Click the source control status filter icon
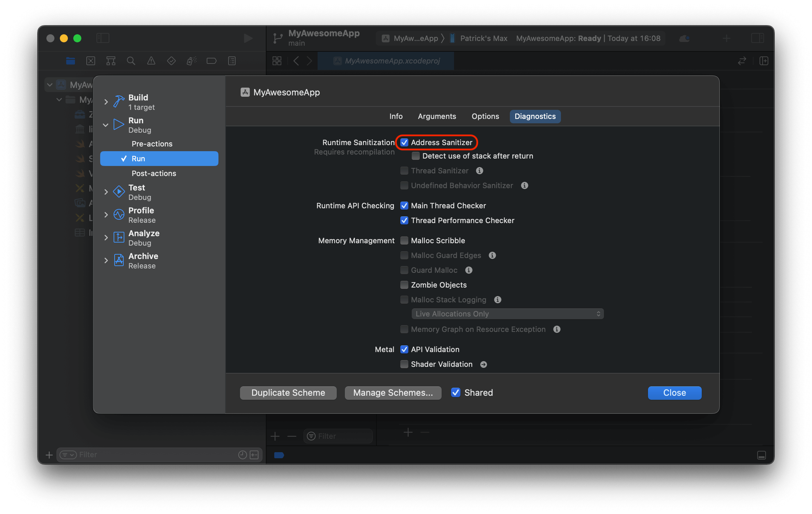Viewport: 812px width, 514px height. (254, 455)
